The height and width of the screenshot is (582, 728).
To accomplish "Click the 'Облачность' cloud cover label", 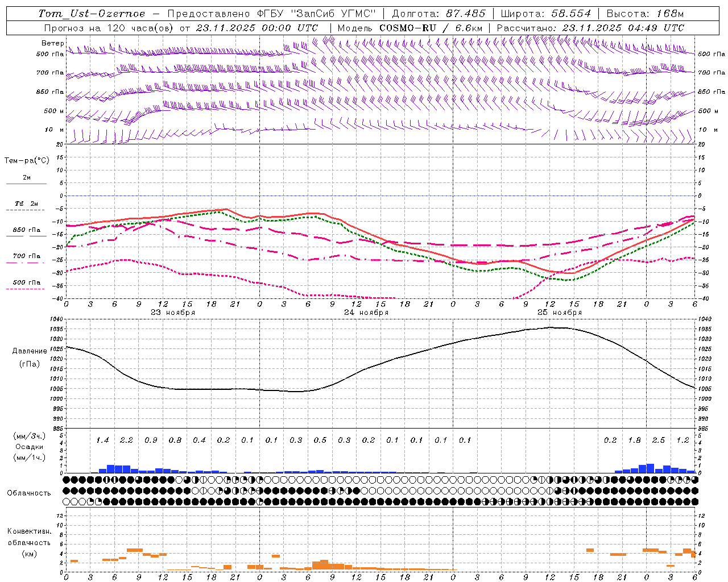I will click(29, 493).
